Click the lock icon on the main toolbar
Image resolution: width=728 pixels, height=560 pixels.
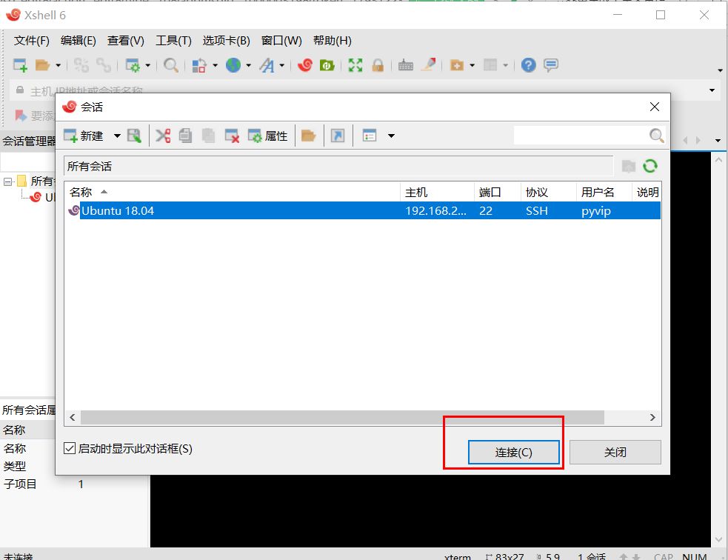(x=378, y=65)
